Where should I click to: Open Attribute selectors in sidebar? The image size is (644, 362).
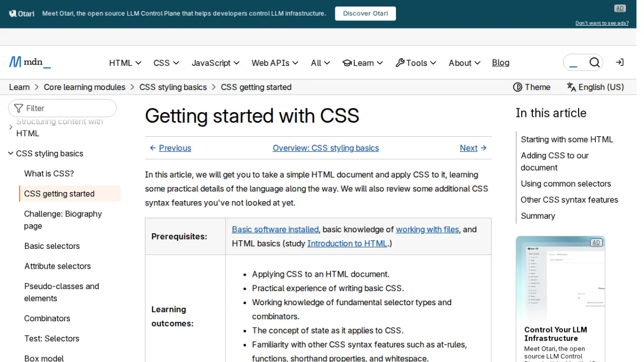tap(57, 266)
